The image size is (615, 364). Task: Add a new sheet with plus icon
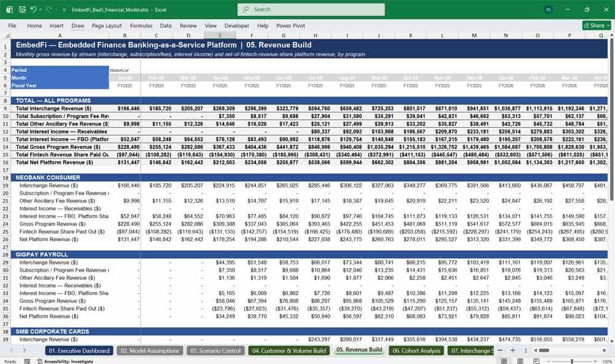[513, 350]
